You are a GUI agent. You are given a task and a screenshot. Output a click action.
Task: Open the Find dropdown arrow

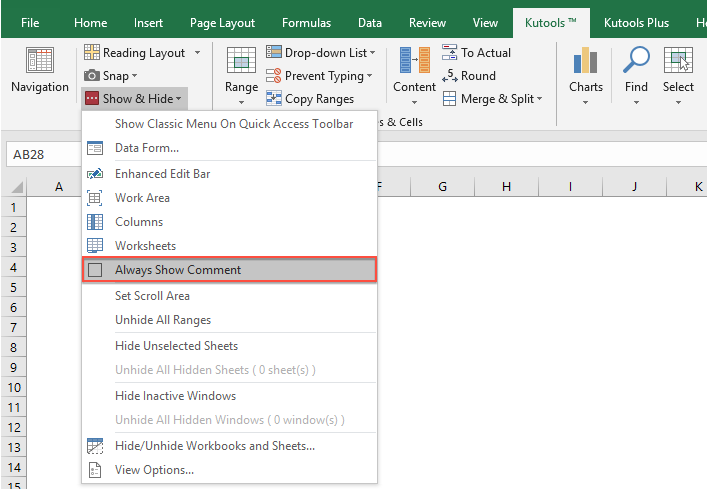pyautogui.click(x=636, y=102)
